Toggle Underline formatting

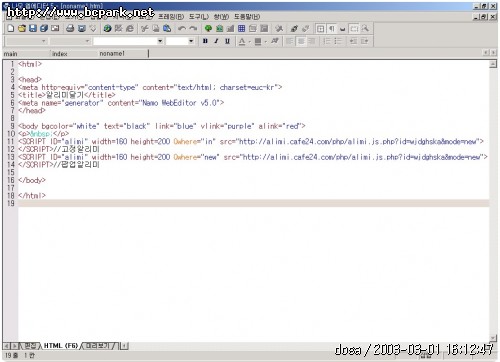click(x=227, y=41)
